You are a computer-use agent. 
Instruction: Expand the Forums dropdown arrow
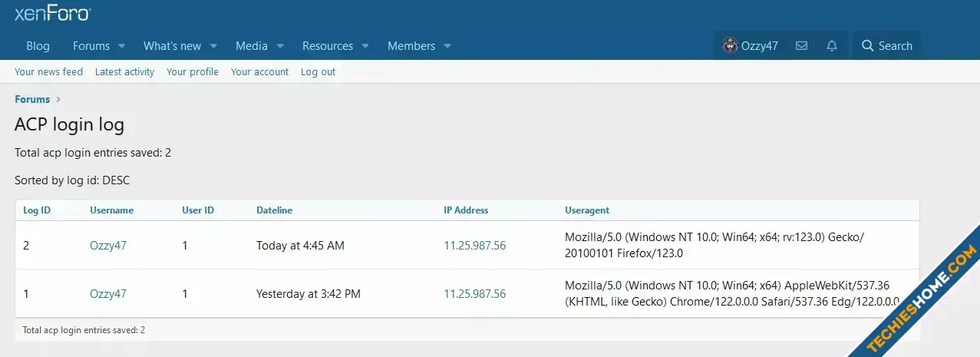point(121,46)
